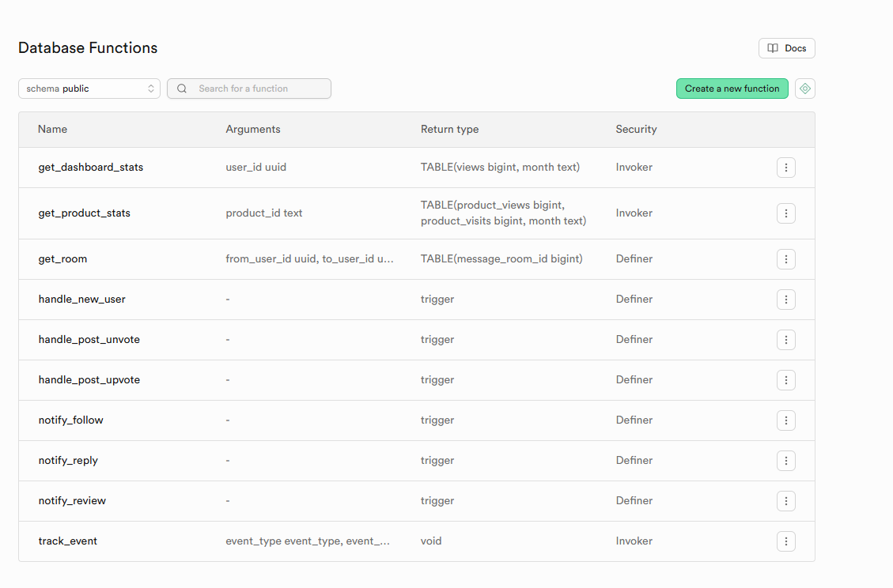The image size is (893, 588).
Task: Select the handle_post_unvote function name
Action: tap(89, 340)
